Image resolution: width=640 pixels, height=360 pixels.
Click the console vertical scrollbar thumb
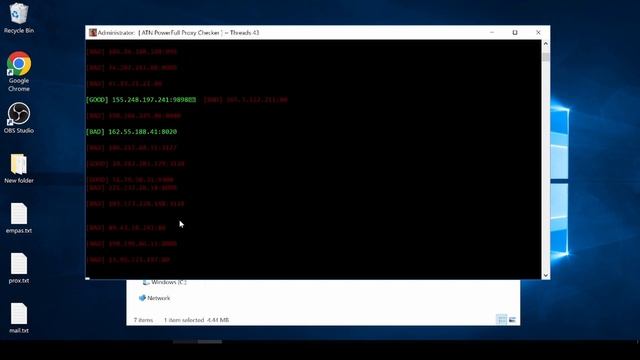[x=546, y=56]
